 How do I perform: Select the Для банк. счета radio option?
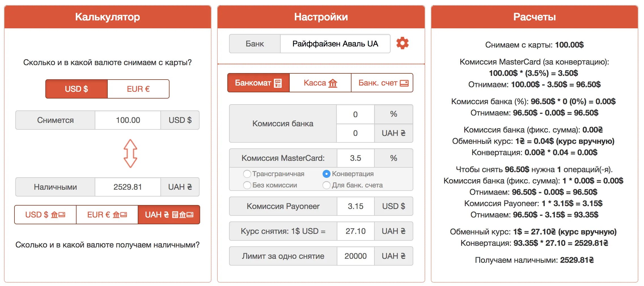[x=327, y=185]
